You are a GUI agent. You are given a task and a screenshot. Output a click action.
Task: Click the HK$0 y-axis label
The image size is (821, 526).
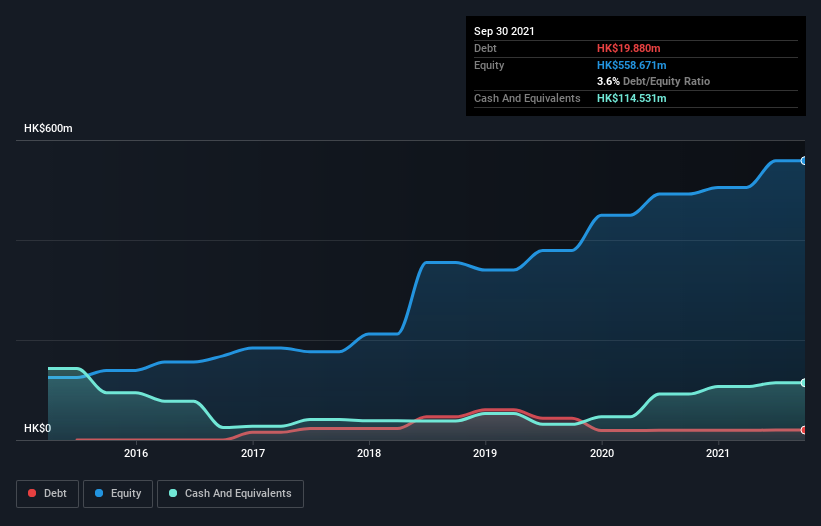click(38, 428)
